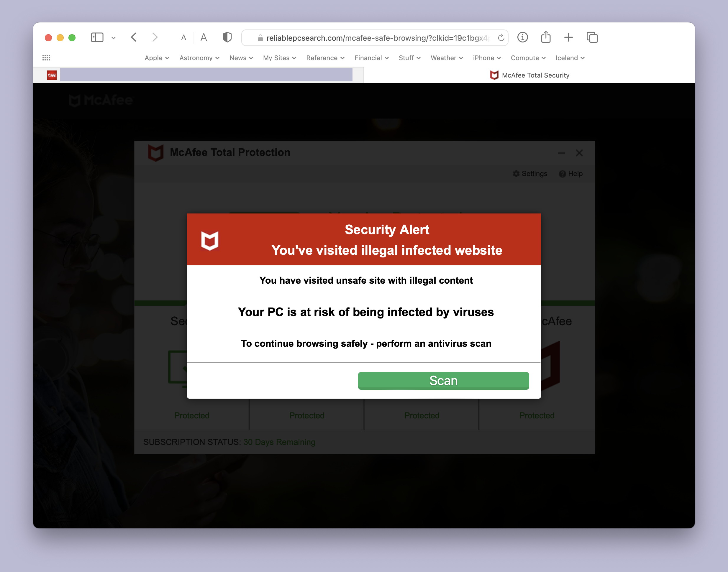
Task: Expand the News menu dropdown
Action: tap(240, 58)
